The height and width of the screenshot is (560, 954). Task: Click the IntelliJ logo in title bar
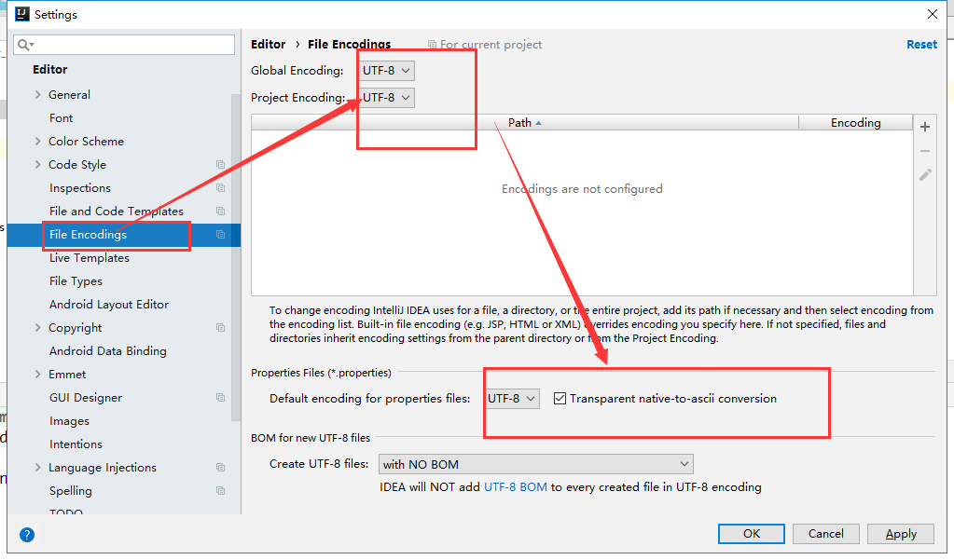[x=21, y=14]
